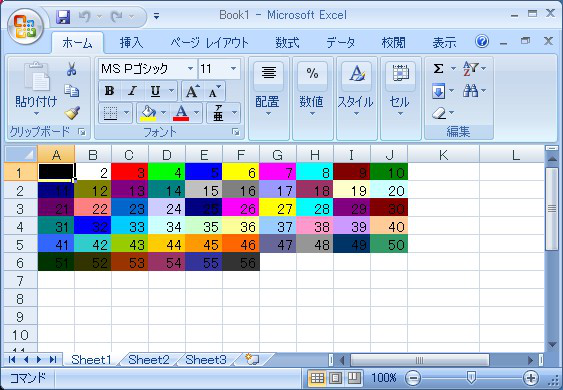
Task: Open the フォント dialog launcher
Action: [x=236, y=133]
